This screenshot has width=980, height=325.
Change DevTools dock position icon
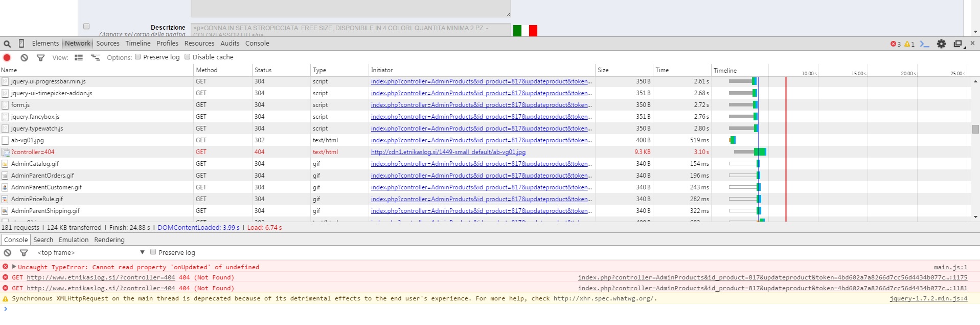click(959, 45)
